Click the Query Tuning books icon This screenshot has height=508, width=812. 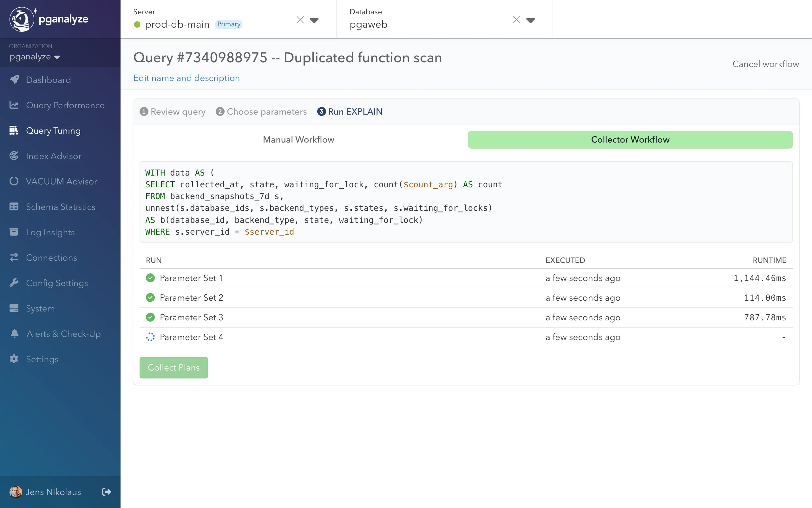[14, 130]
